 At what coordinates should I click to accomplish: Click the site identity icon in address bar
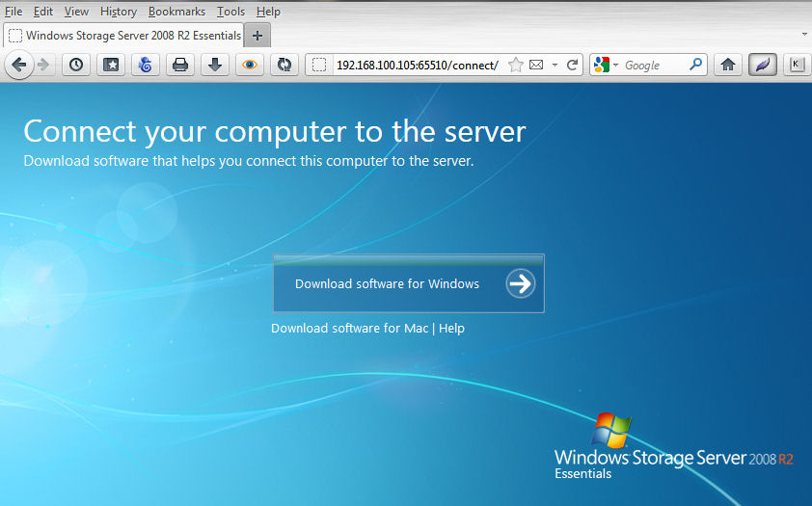[319, 66]
